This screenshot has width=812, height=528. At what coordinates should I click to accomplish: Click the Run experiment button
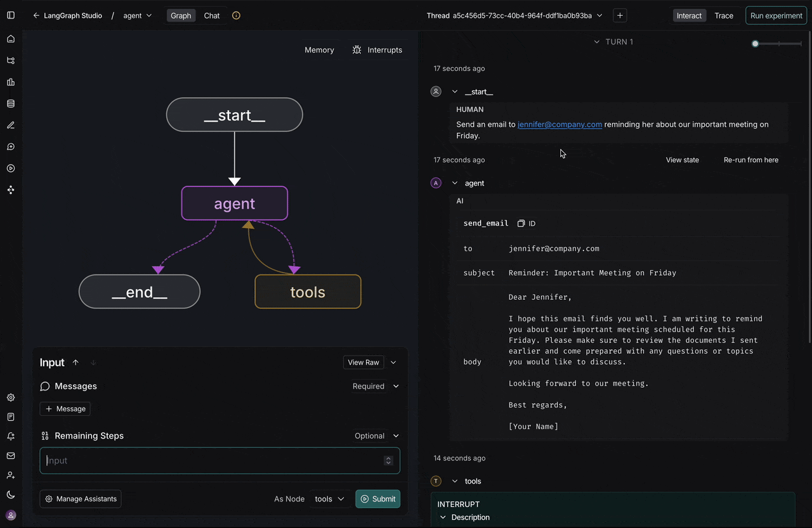pyautogui.click(x=775, y=15)
